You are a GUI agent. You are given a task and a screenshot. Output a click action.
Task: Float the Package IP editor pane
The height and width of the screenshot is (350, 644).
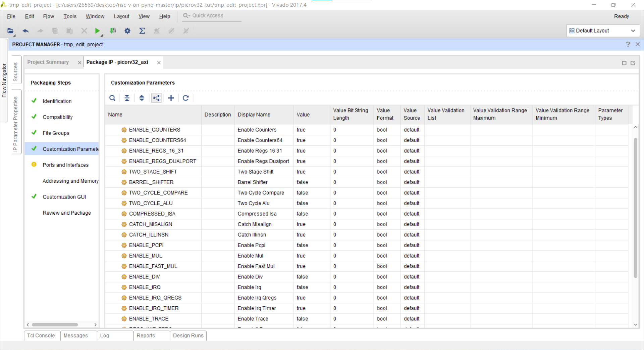pyautogui.click(x=633, y=63)
